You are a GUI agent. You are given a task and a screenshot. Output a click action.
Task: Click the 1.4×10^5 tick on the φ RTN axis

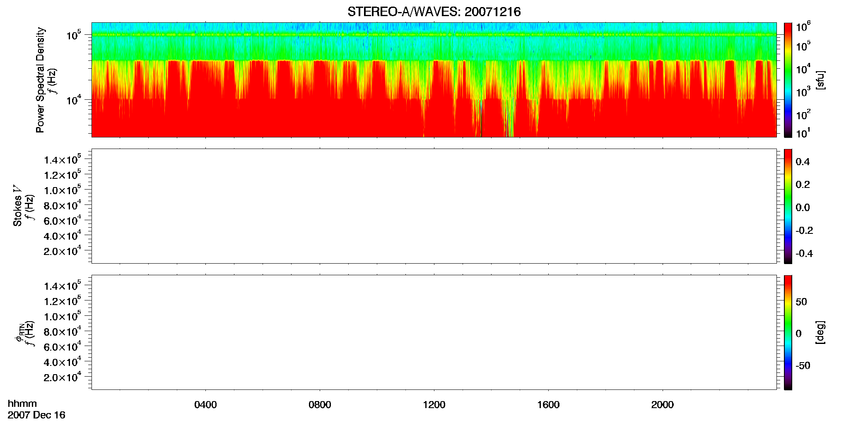[63, 286]
